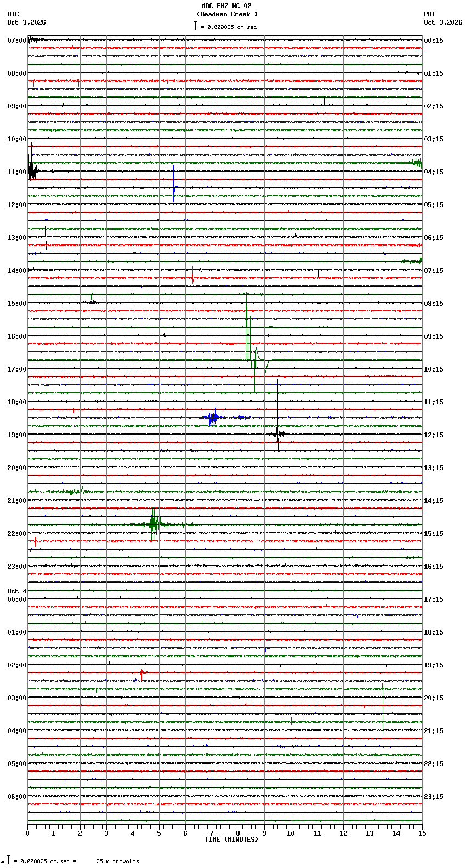The width and height of the screenshot is (466, 868).
Task: Click the 15:15 PDT time label
Action: pos(434,534)
